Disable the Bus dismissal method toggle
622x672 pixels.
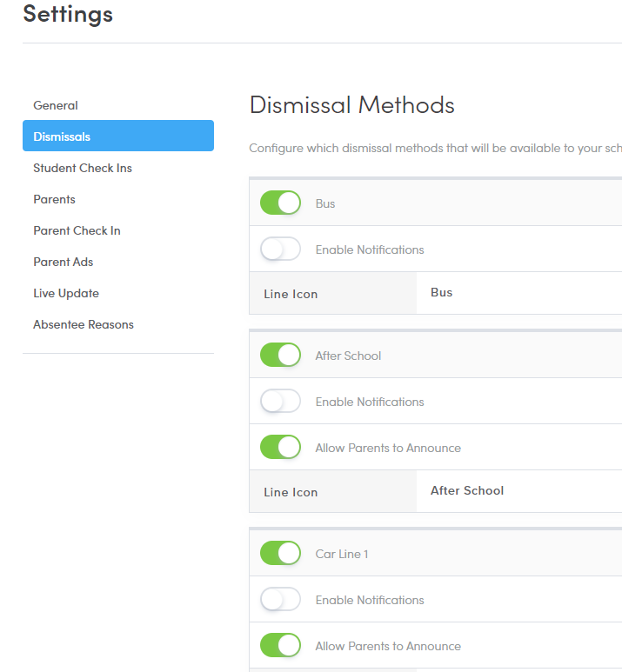click(280, 203)
